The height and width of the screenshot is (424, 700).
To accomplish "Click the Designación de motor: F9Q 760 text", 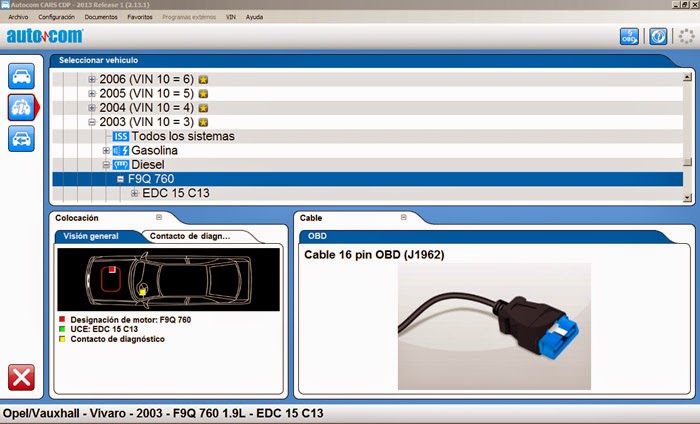I will [131, 320].
